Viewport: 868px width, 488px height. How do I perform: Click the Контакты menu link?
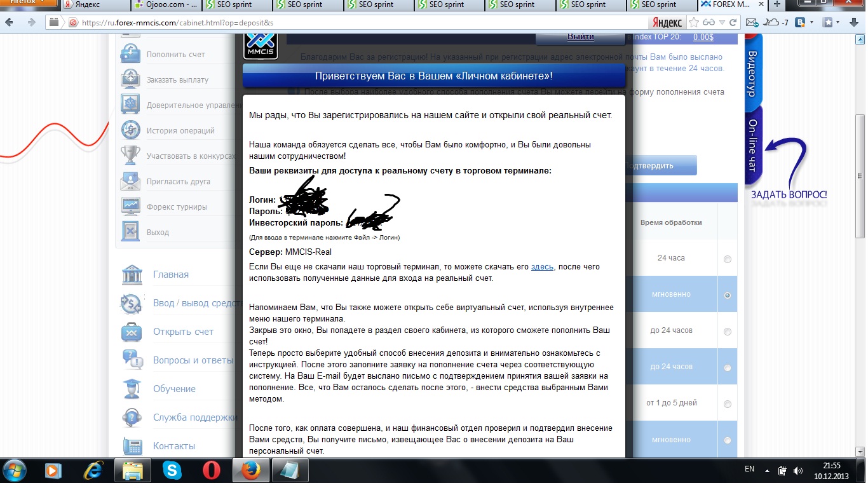tap(174, 446)
